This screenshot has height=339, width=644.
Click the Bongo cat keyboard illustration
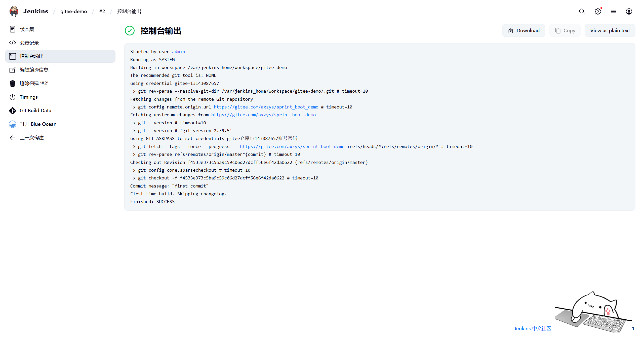(x=594, y=312)
